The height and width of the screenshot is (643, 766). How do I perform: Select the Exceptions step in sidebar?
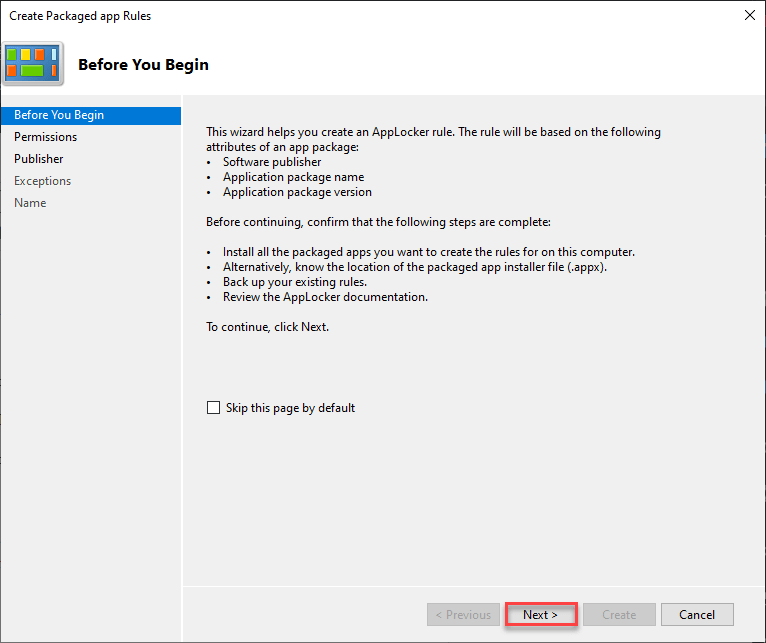click(x=42, y=181)
